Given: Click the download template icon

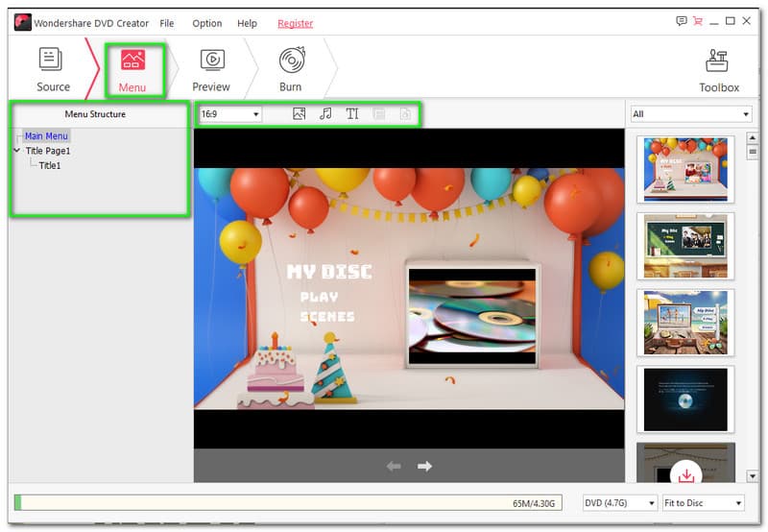Looking at the screenshot, I should (x=685, y=475).
